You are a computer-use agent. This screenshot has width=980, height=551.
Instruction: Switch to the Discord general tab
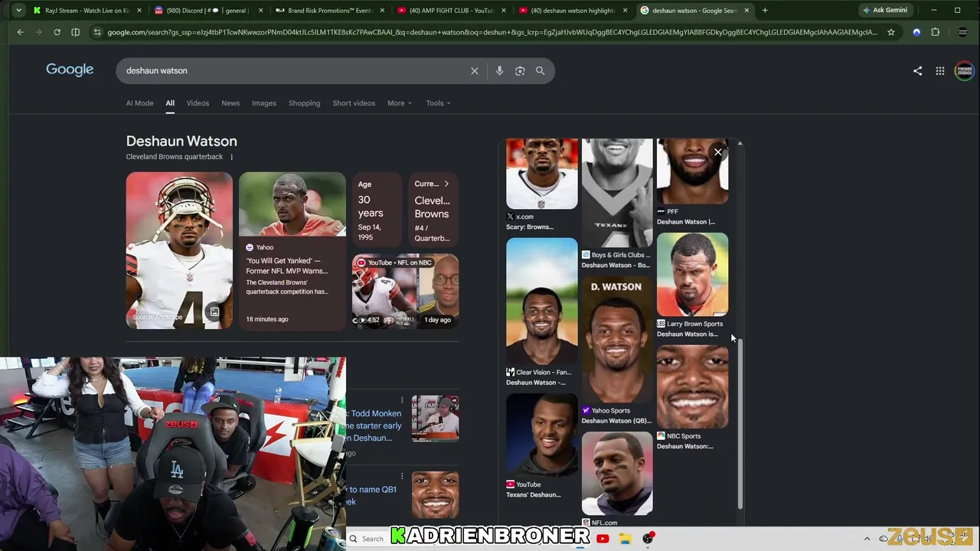click(208, 11)
